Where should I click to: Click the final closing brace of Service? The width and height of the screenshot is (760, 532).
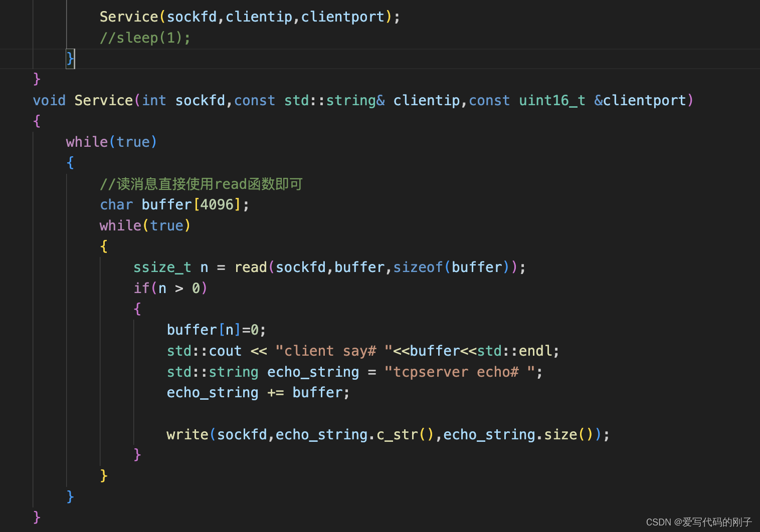point(37,517)
